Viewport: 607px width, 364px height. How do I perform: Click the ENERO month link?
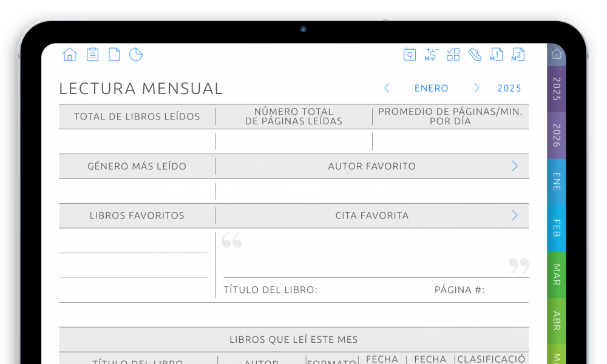coord(431,88)
